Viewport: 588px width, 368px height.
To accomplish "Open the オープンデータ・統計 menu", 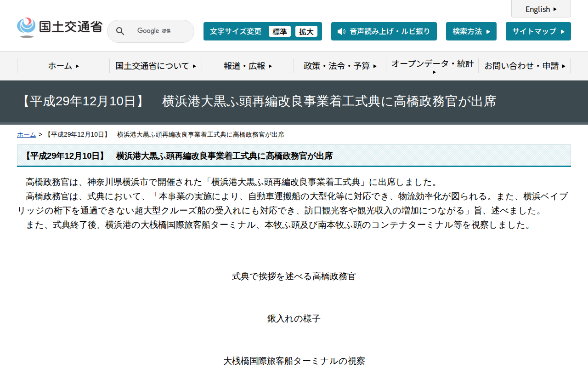I will pos(432,64).
